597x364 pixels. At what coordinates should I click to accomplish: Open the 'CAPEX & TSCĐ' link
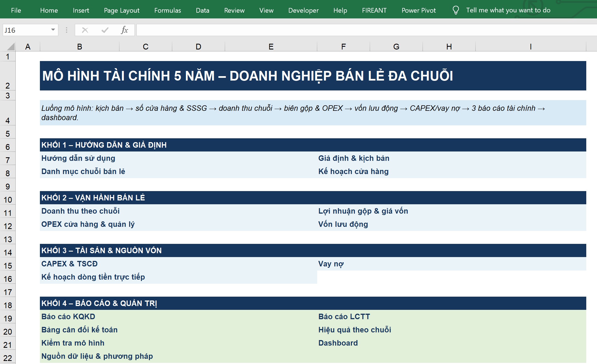click(x=69, y=264)
